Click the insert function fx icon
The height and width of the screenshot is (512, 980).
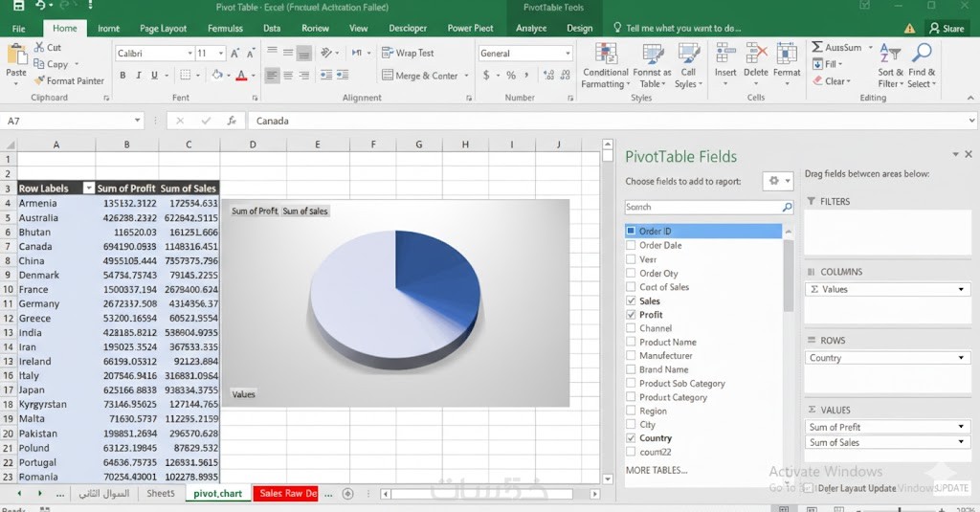tap(232, 121)
